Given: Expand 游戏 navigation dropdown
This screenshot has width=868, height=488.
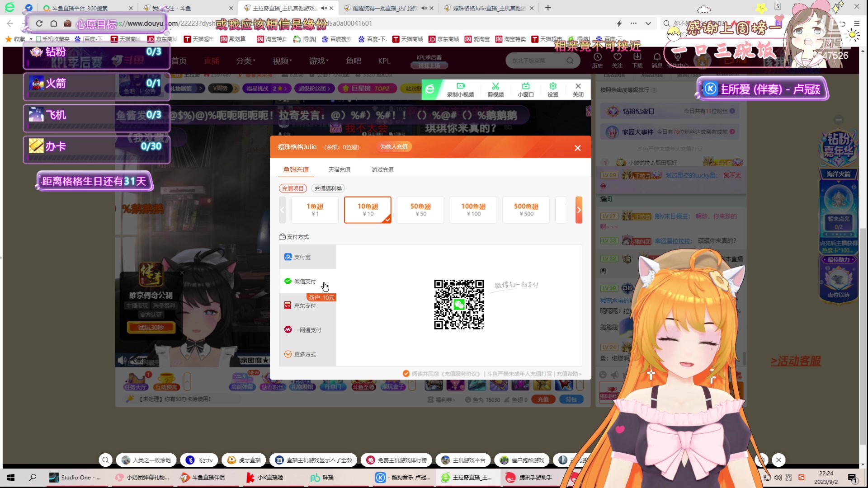Looking at the screenshot, I should point(319,61).
